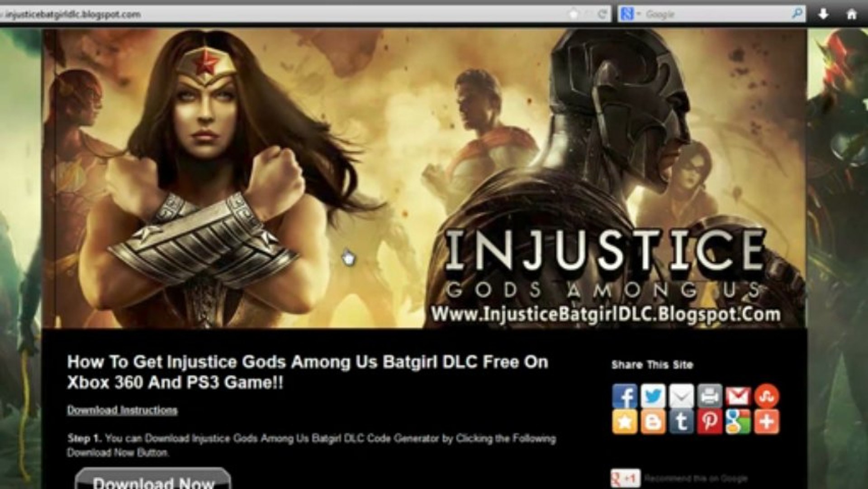
Task: Click the "Step 1." label
Action: pos(85,438)
